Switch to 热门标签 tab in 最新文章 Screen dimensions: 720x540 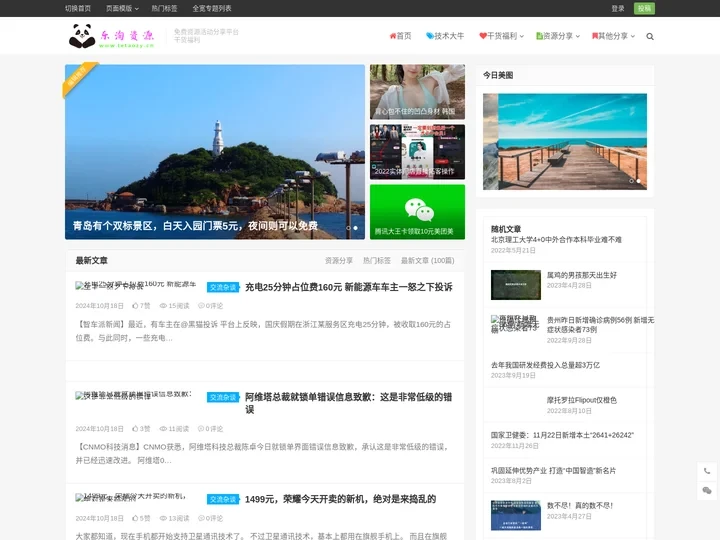coord(377,260)
